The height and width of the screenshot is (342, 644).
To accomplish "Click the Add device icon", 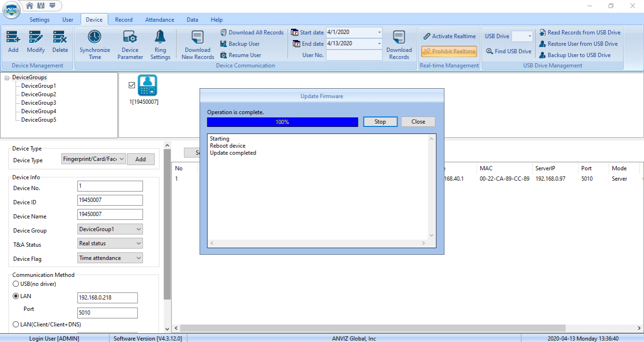I will (13, 37).
